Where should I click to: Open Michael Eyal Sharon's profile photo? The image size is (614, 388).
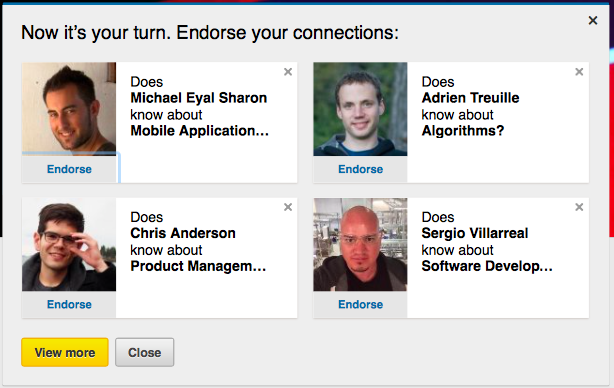tap(69, 109)
